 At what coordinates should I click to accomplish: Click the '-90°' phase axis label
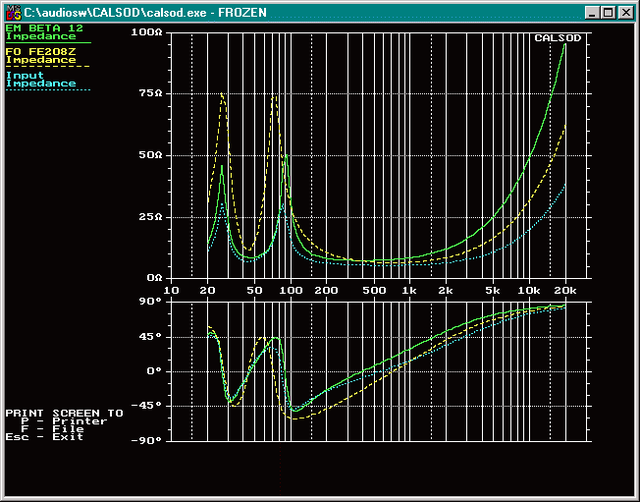coord(147,441)
